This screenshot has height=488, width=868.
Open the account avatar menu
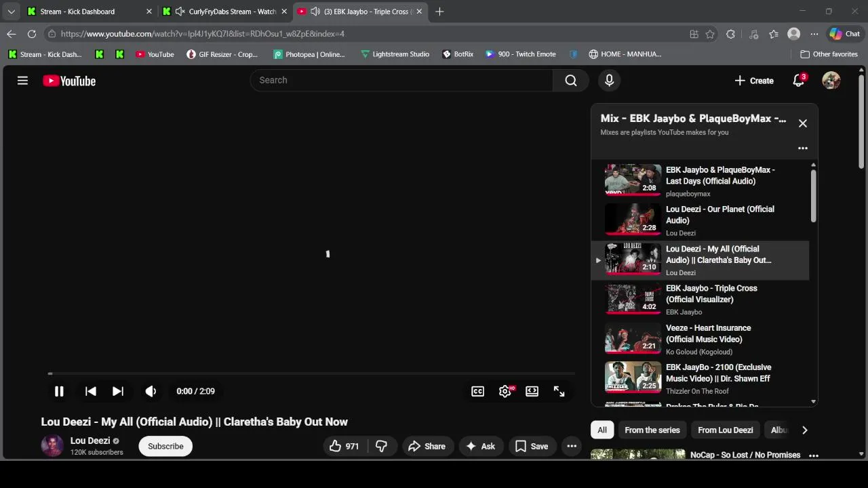tap(831, 81)
